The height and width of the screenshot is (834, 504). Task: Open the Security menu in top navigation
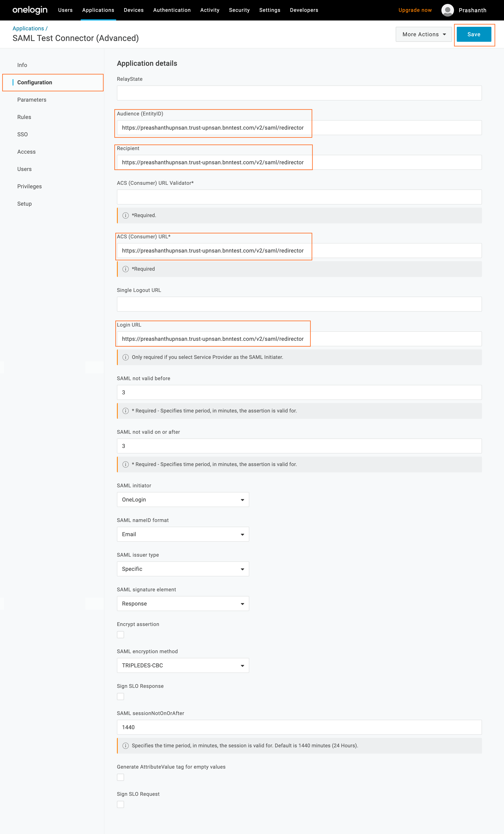(239, 10)
